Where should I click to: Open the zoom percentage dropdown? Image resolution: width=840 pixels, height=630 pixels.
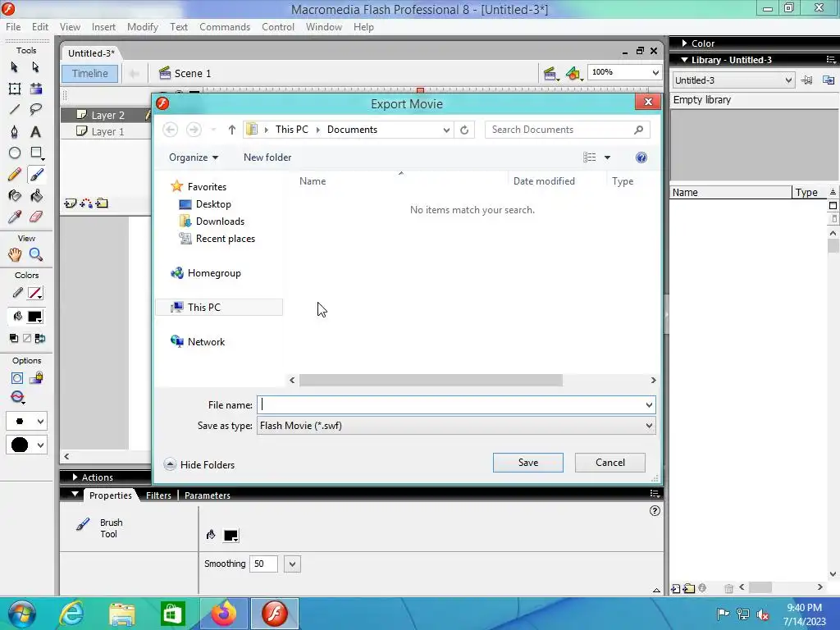click(x=655, y=72)
